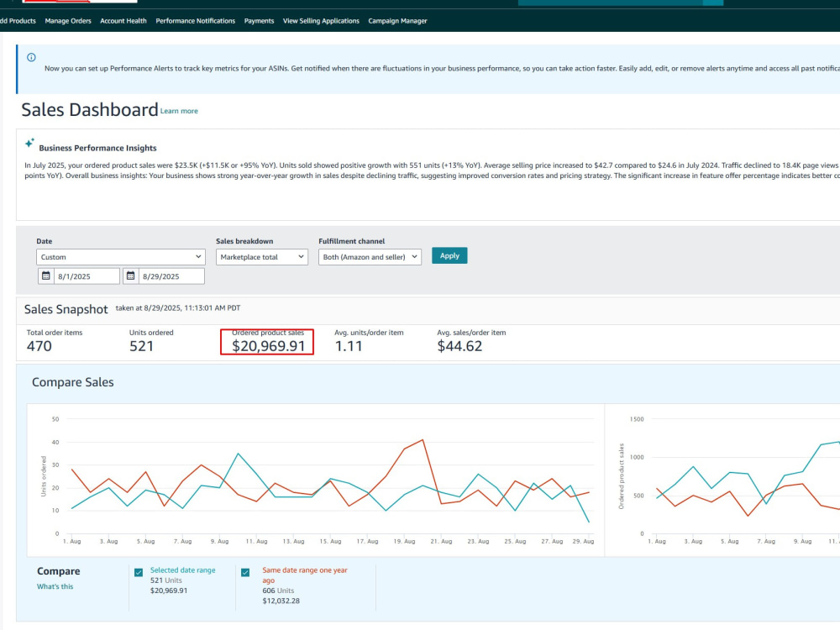Open the end date calendar icon
The width and height of the screenshot is (840, 630).
(131, 276)
